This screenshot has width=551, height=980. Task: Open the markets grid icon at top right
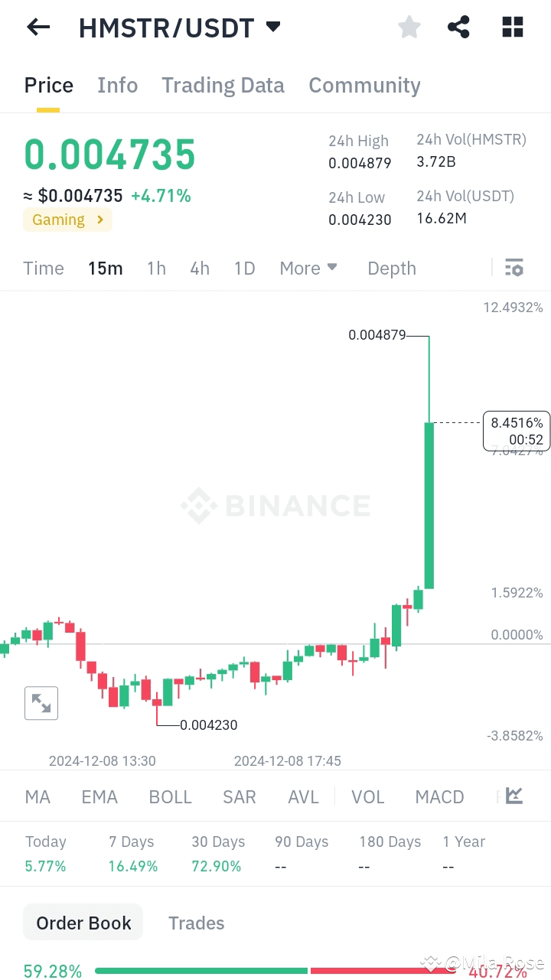pos(512,27)
